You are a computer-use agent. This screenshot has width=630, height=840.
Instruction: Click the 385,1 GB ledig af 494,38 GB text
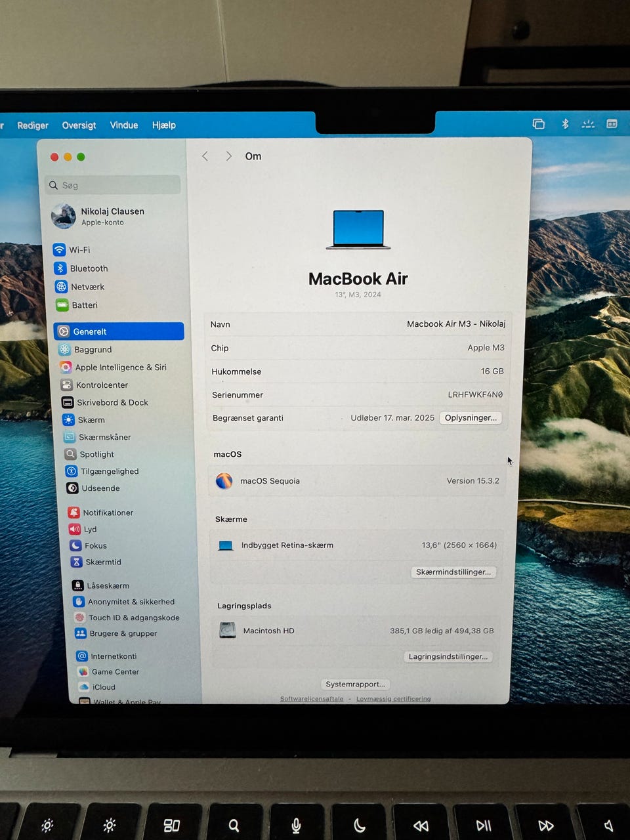pos(442,631)
